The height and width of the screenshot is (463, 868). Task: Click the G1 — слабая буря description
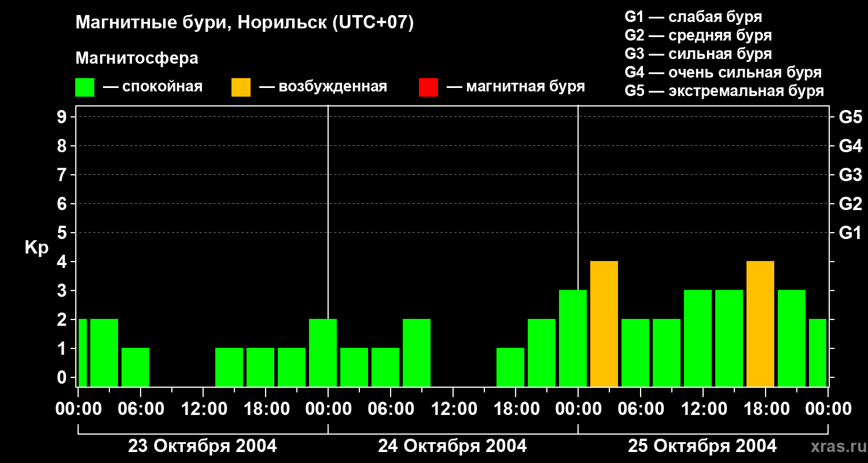(x=693, y=17)
